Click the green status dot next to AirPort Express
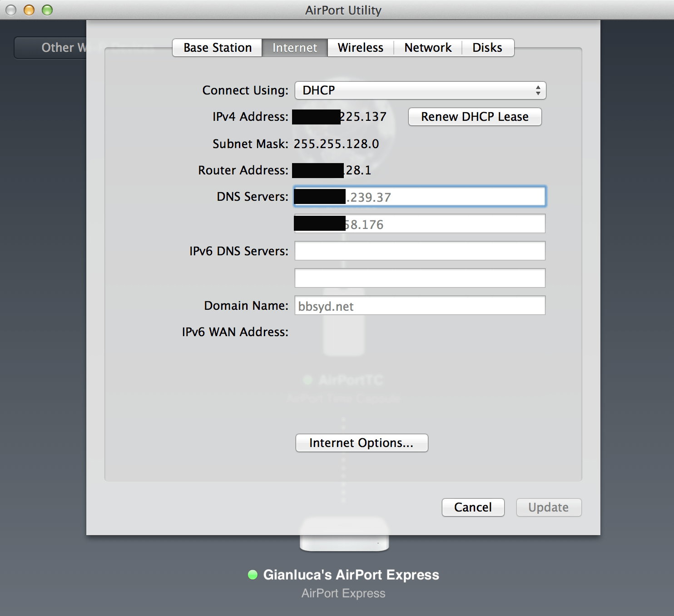 pos(253,575)
